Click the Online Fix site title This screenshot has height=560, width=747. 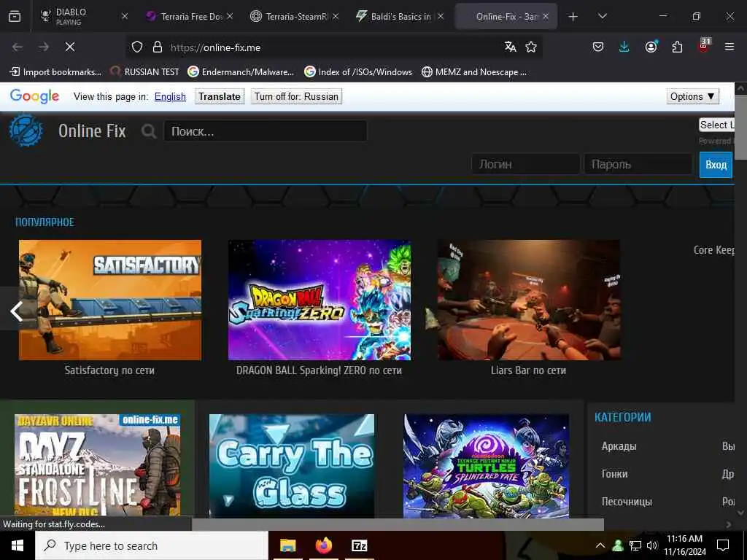coord(92,131)
